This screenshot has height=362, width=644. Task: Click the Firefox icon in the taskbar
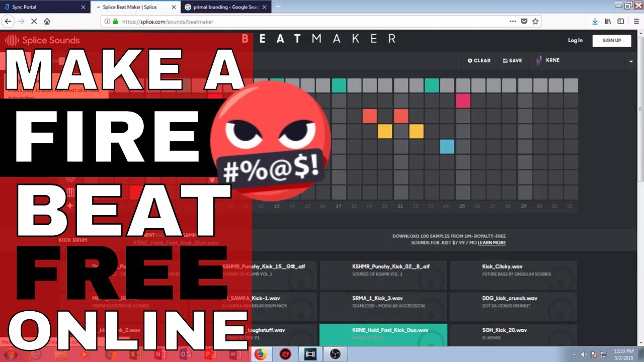point(260,354)
